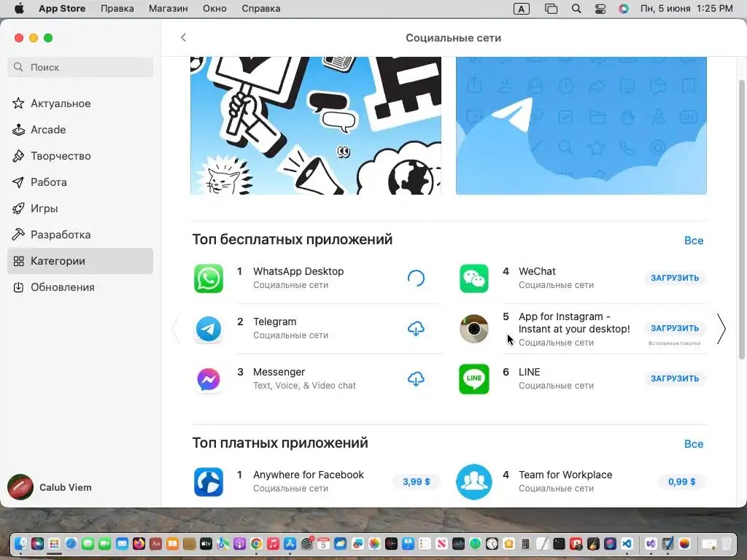Open Творчество section
Viewport: 747px width, 560px height.
(x=80, y=156)
